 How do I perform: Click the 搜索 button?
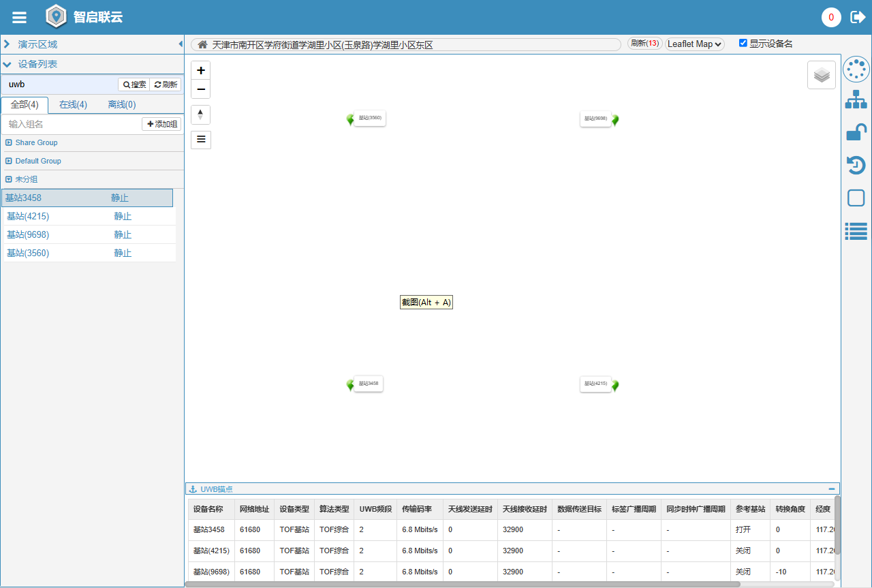[134, 84]
